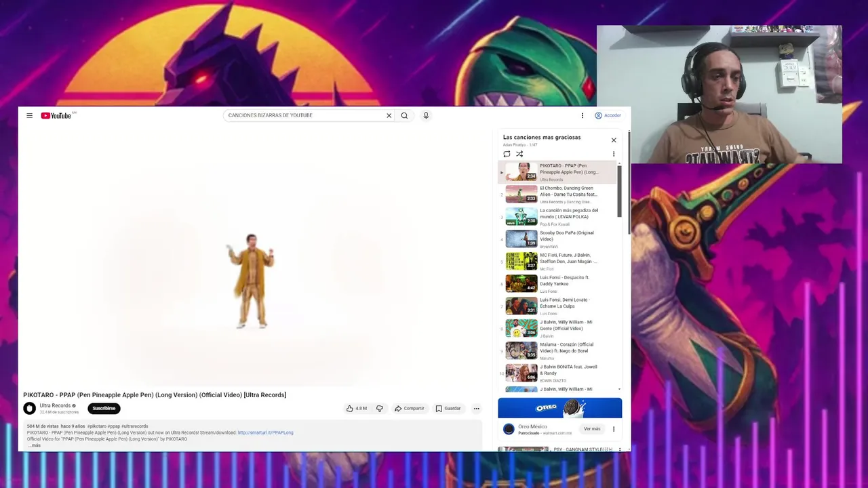Open the YouTube hamburger guide menu
Screen dimensions: 868x488
(29, 116)
